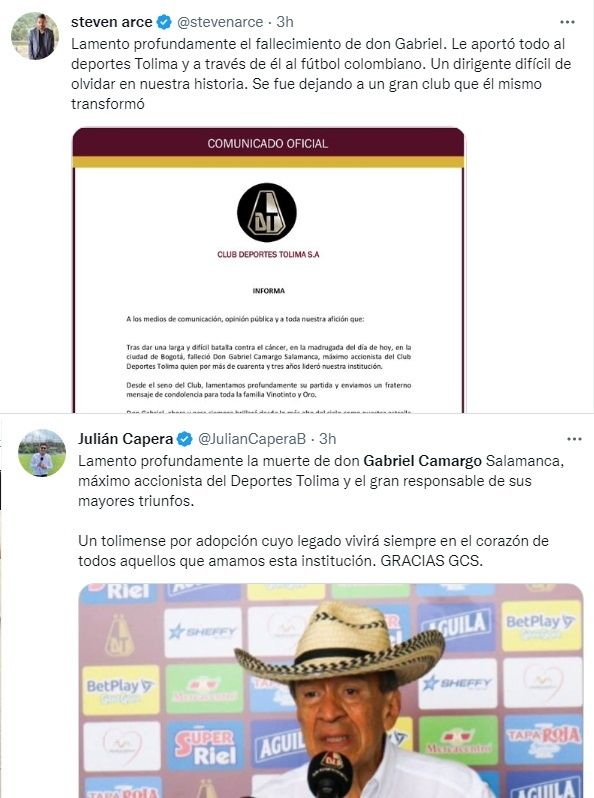This screenshot has width=594, height=798.
Task: Click the Julián Capera display name
Action: click(x=126, y=439)
